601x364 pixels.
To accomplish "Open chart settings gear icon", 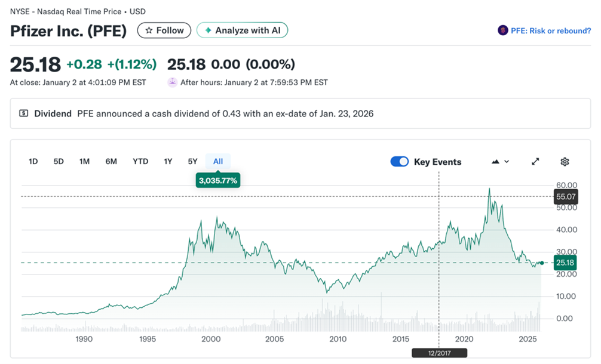I will 565,162.
